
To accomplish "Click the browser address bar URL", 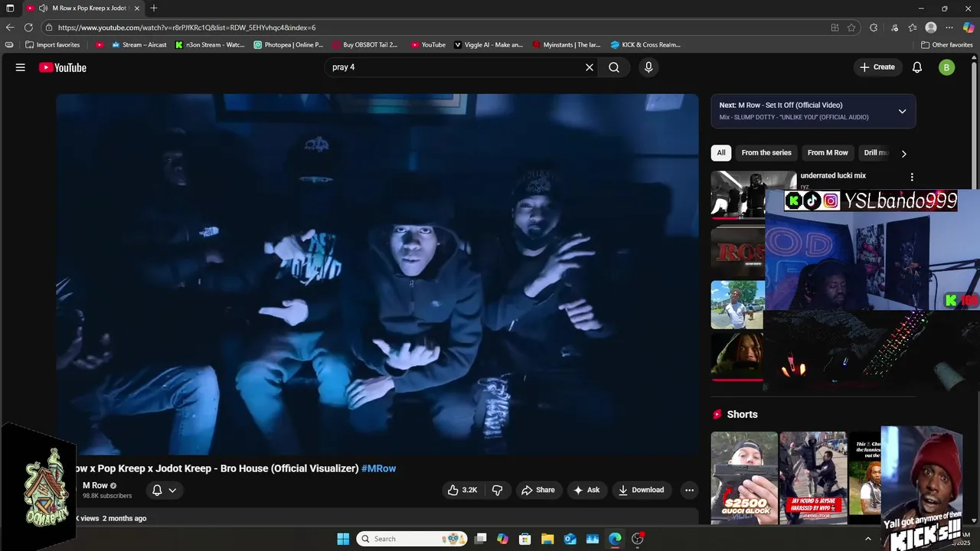I will point(187,28).
